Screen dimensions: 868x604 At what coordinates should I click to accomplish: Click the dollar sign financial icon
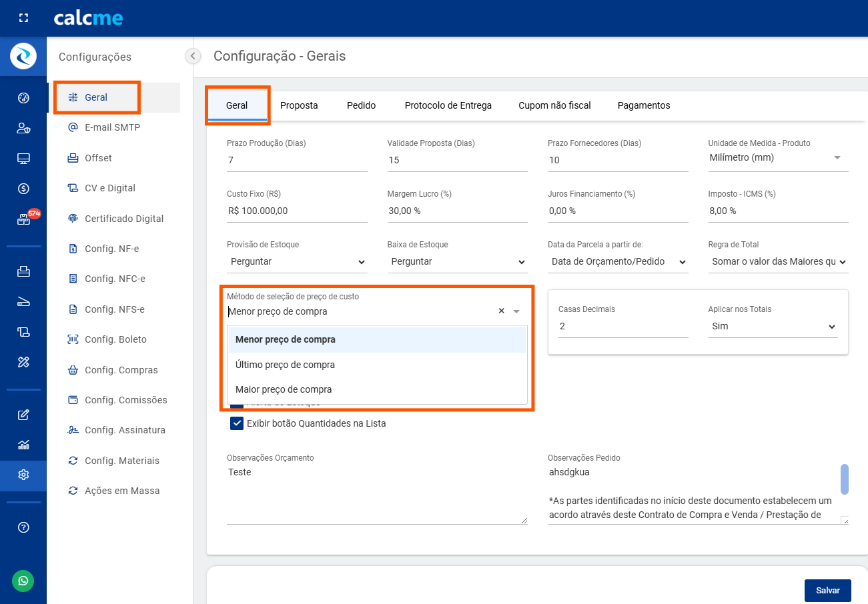pyautogui.click(x=23, y=189)
